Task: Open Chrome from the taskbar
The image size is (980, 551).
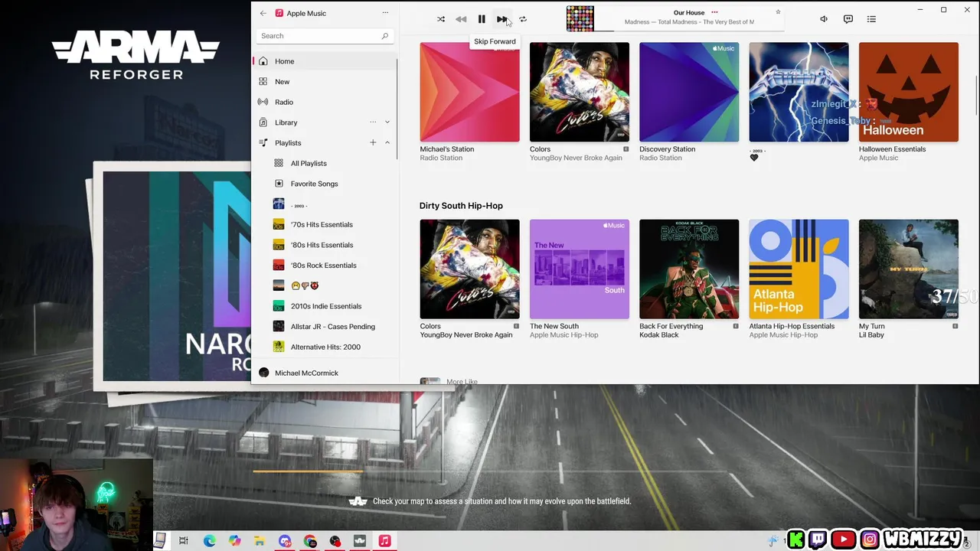Action: (x=310, y=541)
